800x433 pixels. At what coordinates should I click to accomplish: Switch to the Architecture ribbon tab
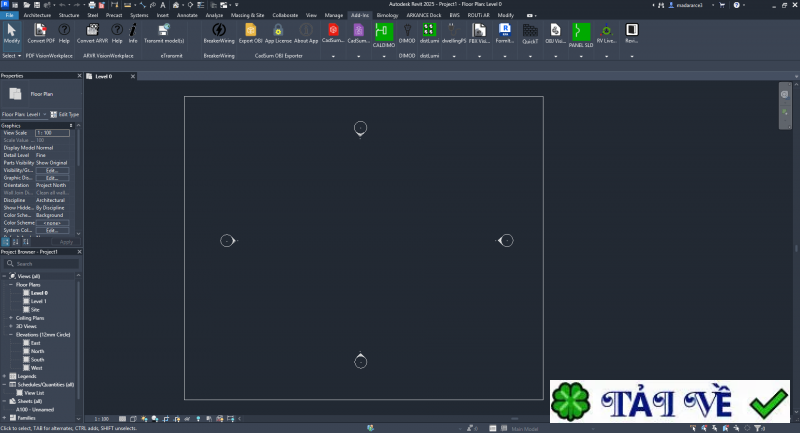[x=37, y=15]
